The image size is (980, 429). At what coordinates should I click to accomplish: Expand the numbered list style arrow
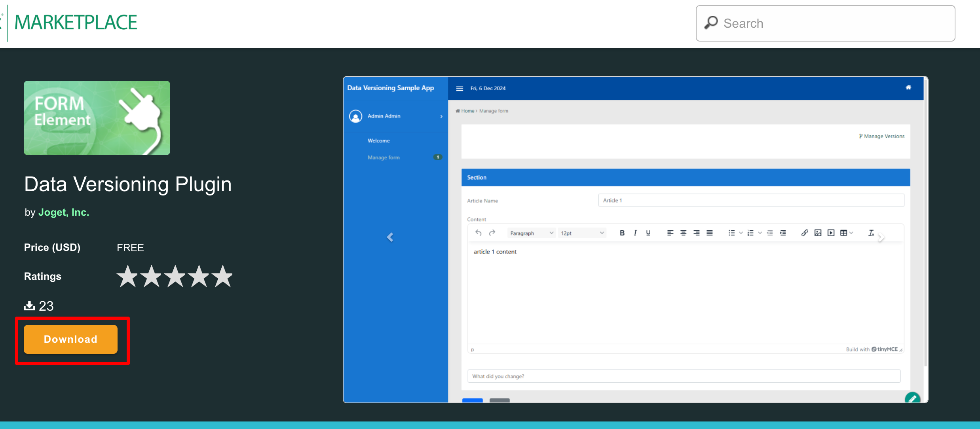[760, 233]
